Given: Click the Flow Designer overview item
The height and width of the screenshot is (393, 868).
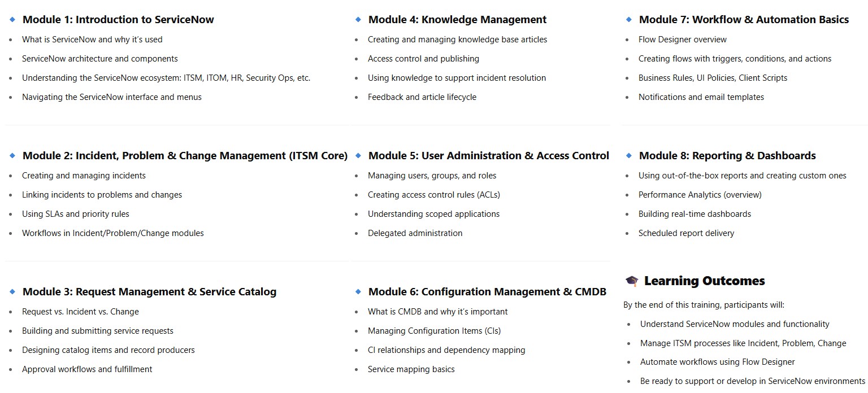Looking at the screenshot, I should click(683, 40).
